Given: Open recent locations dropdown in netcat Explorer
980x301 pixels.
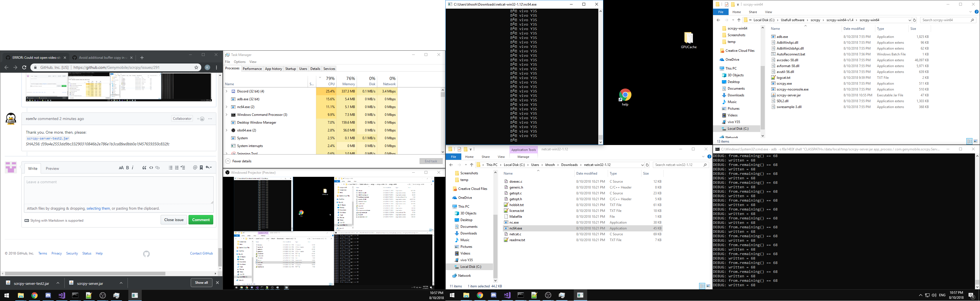Looking at the screenshot, I should point(466,165).
